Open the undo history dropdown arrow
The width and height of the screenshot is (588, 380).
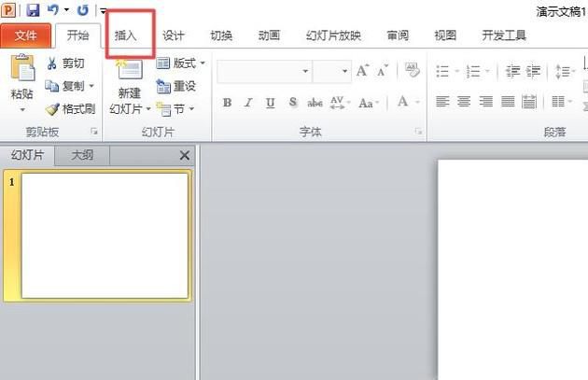66,9
